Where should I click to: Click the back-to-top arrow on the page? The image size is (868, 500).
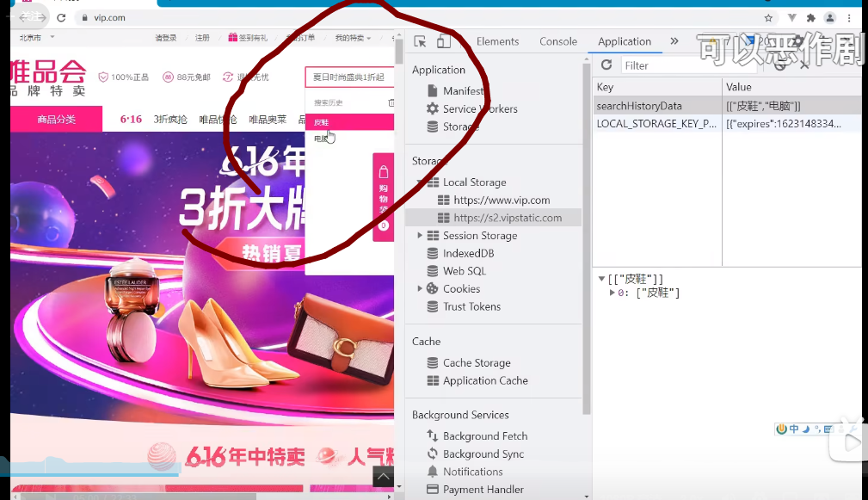point(383,476)
